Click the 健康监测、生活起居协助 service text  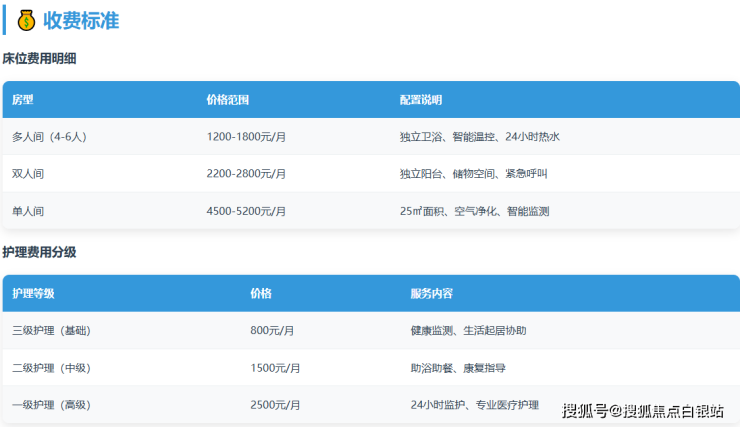(468, 330)
